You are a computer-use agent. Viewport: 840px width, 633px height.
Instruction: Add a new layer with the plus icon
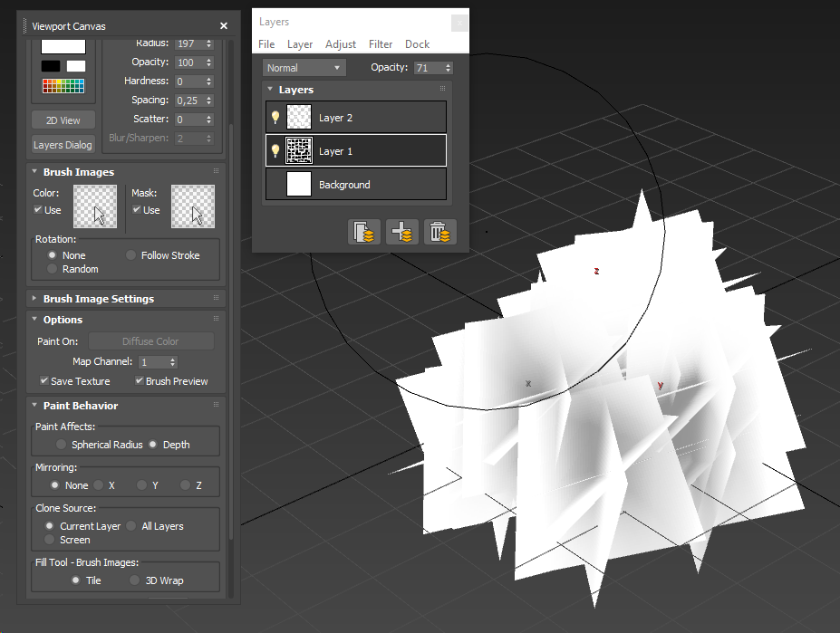[x=401, y=233]
